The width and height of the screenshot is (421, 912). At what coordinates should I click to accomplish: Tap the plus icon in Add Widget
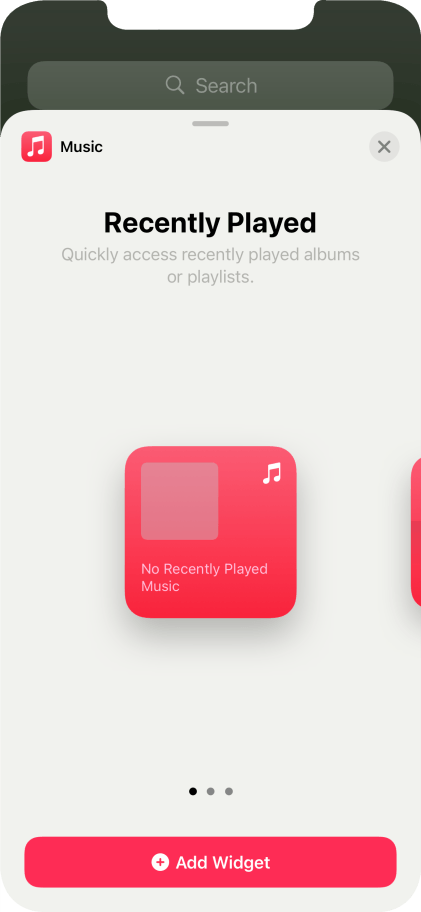coord(160,862)
